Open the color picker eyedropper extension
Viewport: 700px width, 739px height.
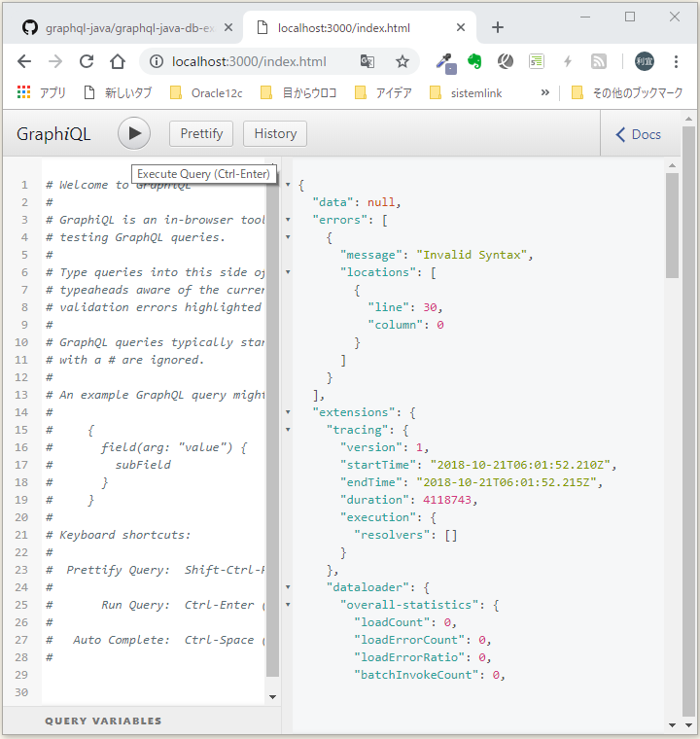445,62
